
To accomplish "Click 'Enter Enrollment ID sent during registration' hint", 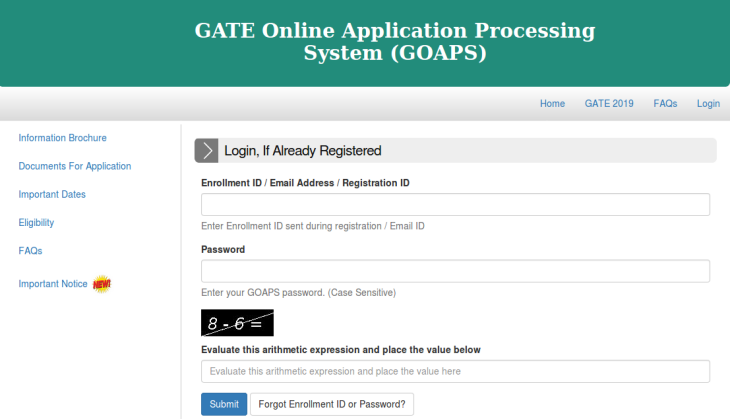I will pos(313,226).
